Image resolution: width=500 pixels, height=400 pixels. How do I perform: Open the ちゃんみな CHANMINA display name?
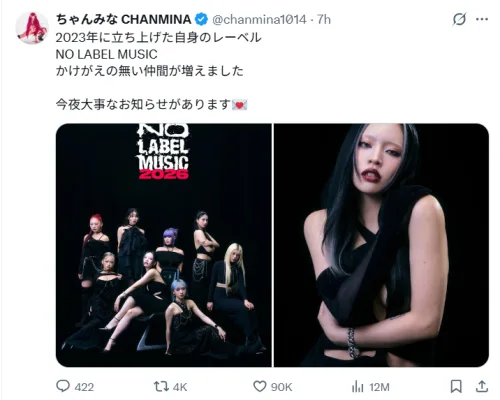(123, 19)
